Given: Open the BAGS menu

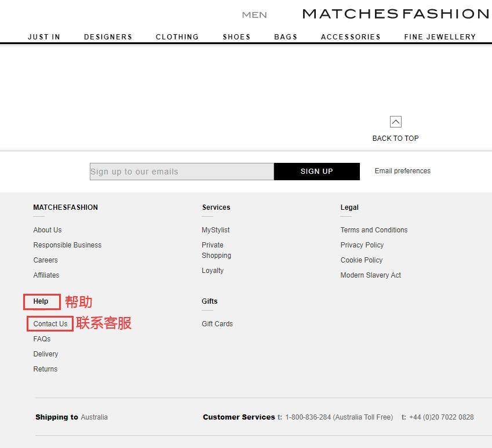Looking at the screenshot, I should [x=286, y=37].
